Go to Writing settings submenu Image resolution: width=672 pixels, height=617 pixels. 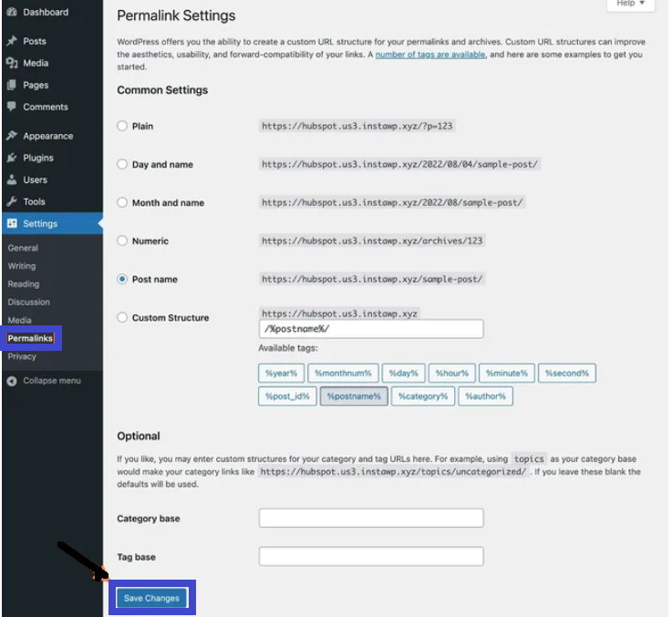pyautogui.click(x=22, y=265)
